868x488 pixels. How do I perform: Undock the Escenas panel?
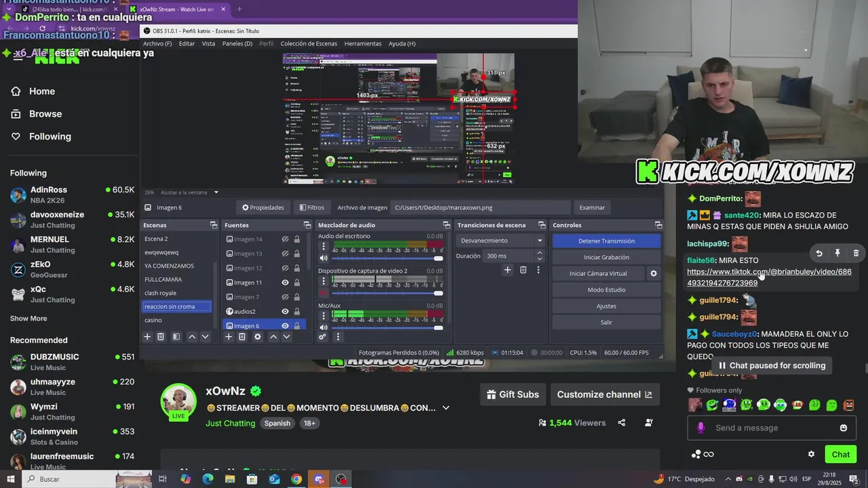[214, 225]
